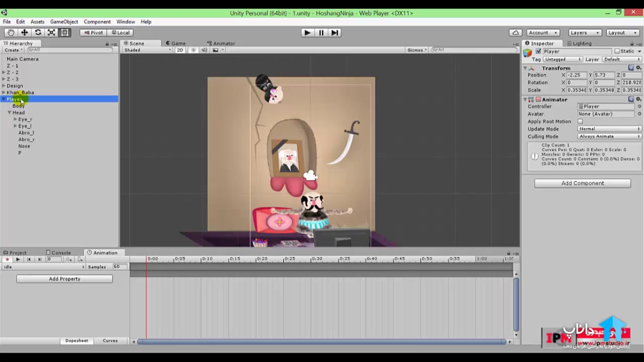Screen dimensions: 644x362
Task: Switch to the Animator tab
Action: pyautogui.click(x=221, y=43)
